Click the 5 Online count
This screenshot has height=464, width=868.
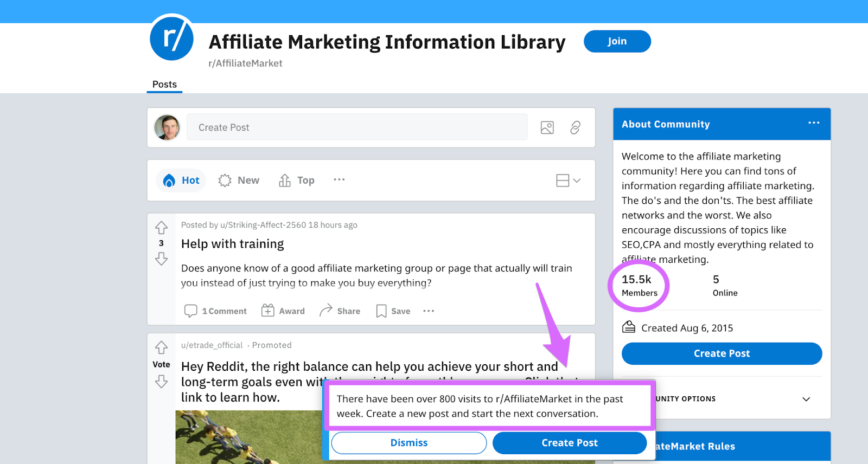pyautogui.click(x=725, y=286)
